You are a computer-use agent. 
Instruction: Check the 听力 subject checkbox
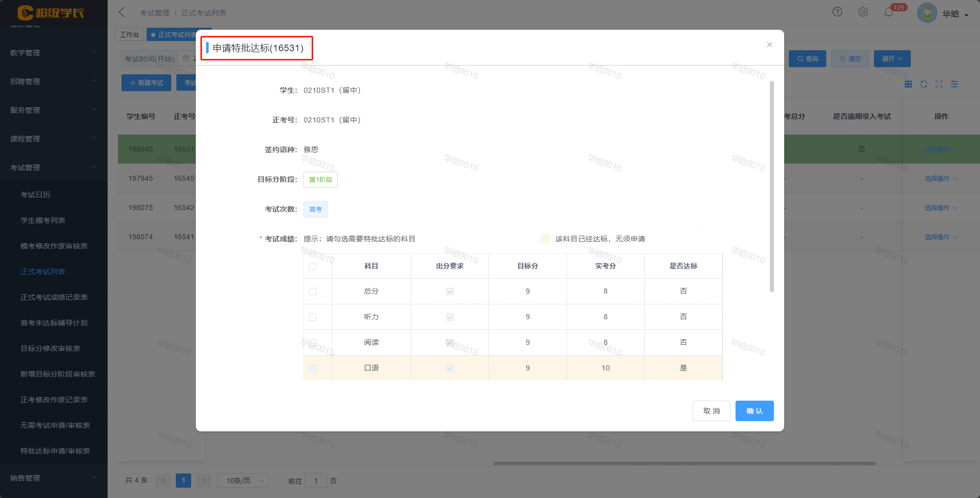point(313,317)
